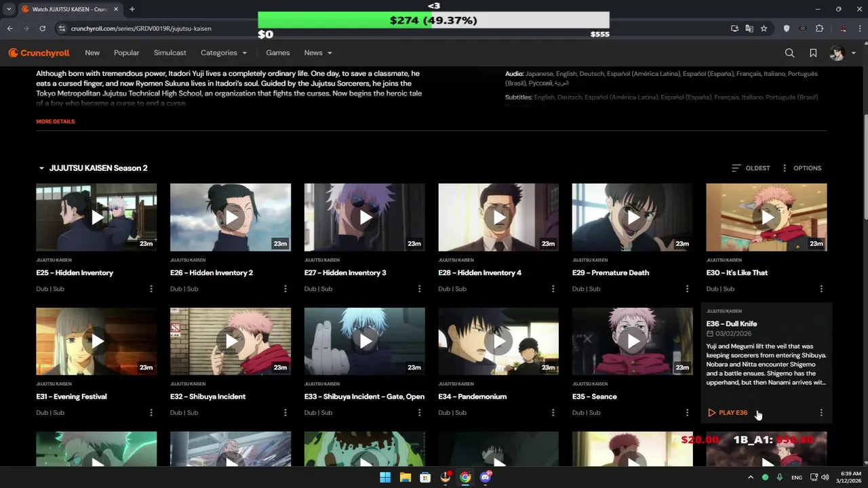Click the ENG language indicator in taskbar
868x488 pixels.
point(797,477)
